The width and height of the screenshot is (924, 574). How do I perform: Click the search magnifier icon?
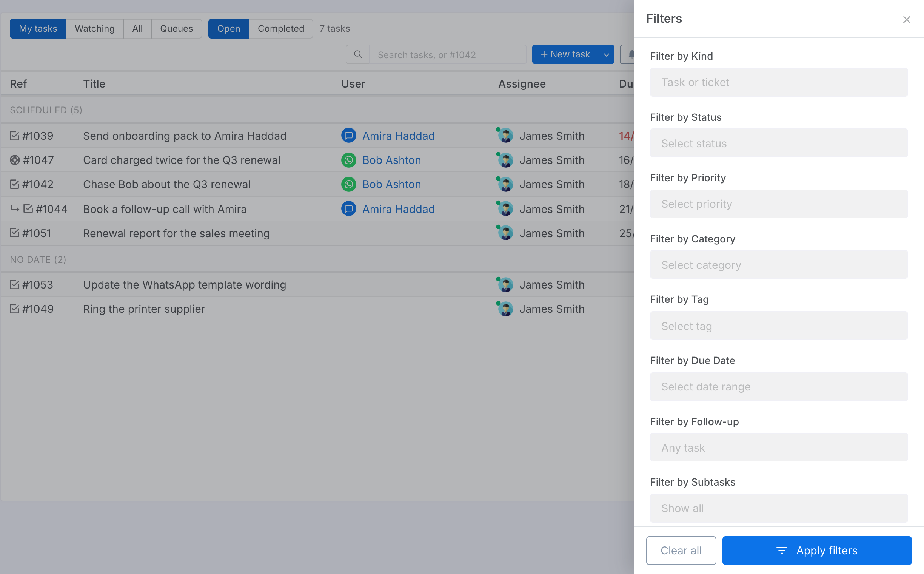tap(357, 55)
